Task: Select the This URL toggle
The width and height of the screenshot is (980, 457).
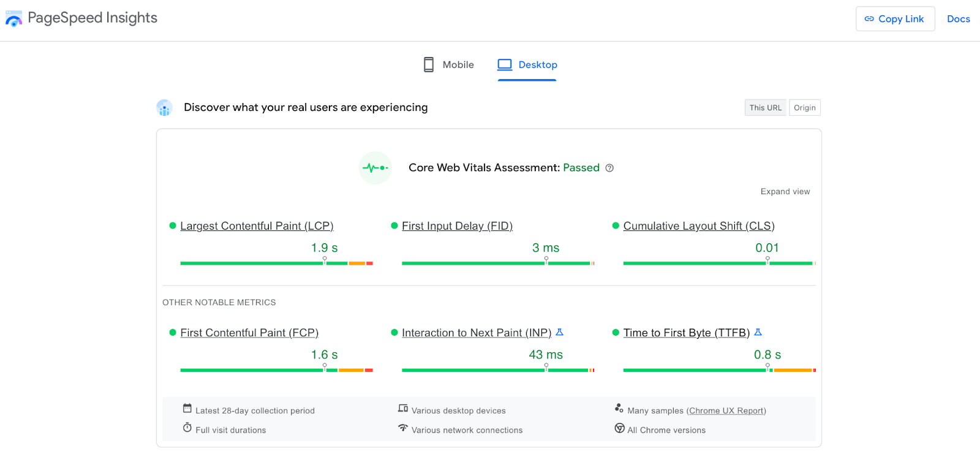Action: pos(766,108)
